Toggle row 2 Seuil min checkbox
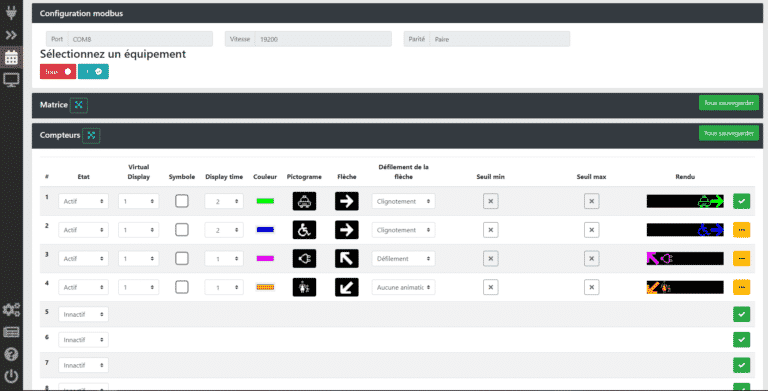768x391 pixels. click(490, 230)
